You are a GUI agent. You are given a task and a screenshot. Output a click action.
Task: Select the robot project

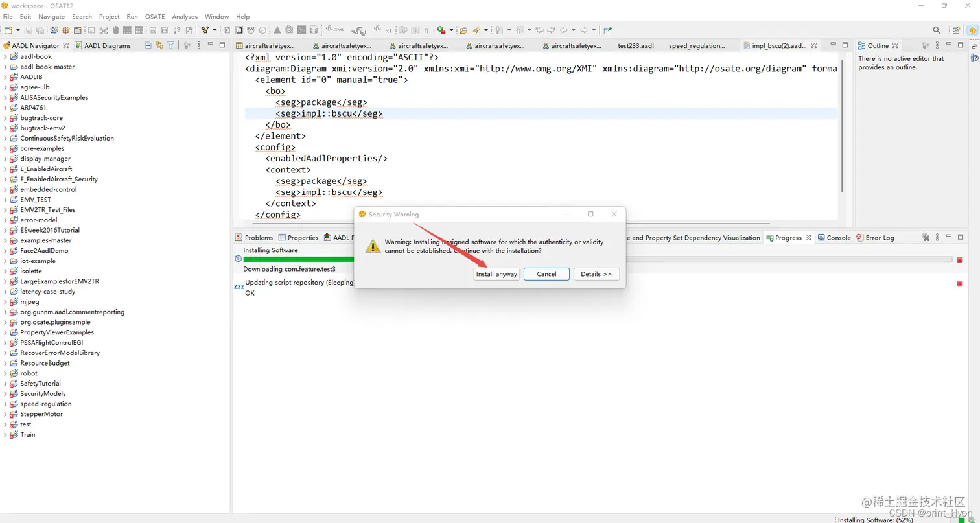point(29,373)
